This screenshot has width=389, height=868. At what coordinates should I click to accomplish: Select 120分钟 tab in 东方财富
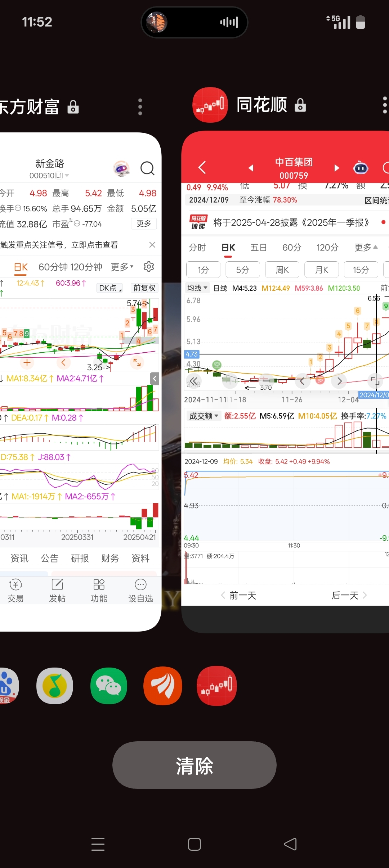point(86,267)
